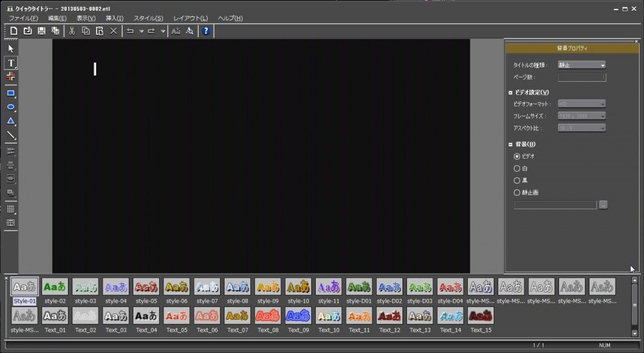
Task: Apply the style-11 purple text style
Action: coord(328,286)
